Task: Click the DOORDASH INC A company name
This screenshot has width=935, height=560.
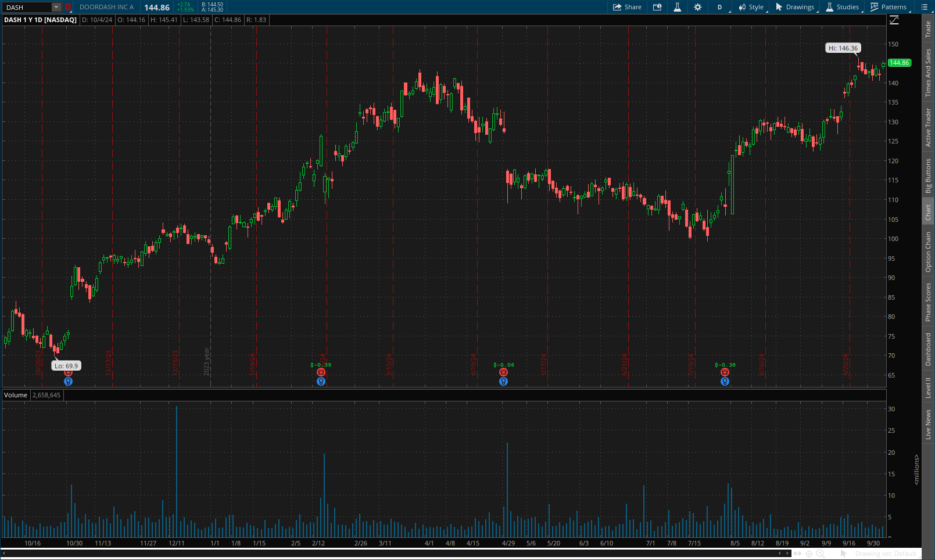Action: (x=106, y=8)
